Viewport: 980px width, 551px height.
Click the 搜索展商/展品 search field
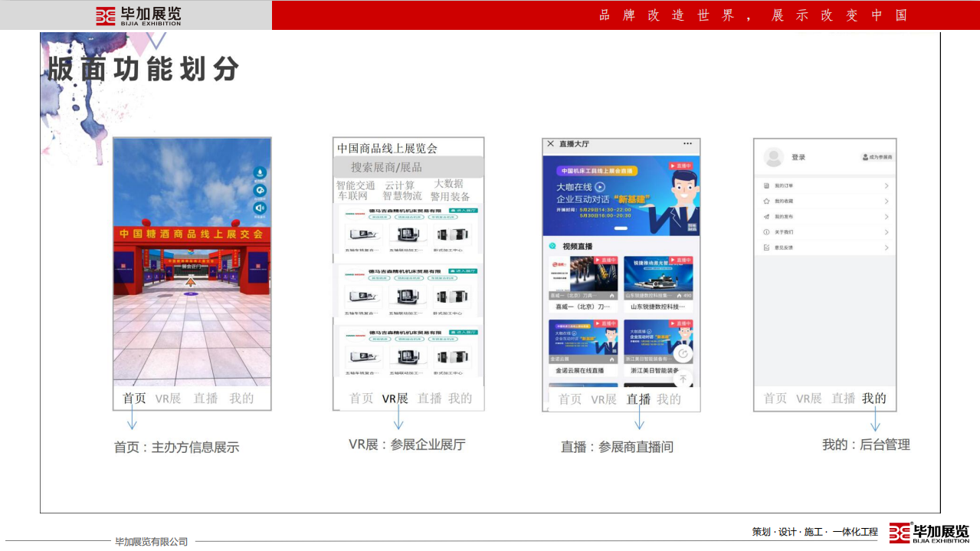pyautogui.click(x=408, y=167)
